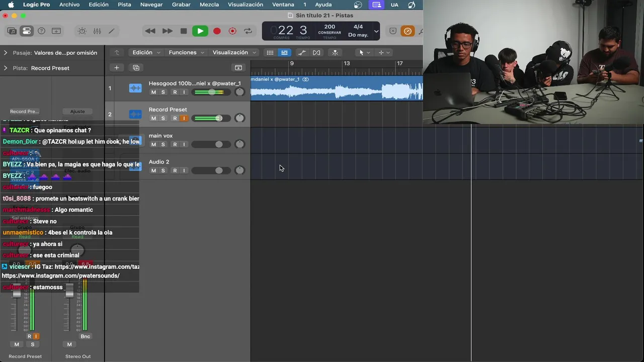Open the Apple menu
Screen dimensions: 644x362
point(11,5)
